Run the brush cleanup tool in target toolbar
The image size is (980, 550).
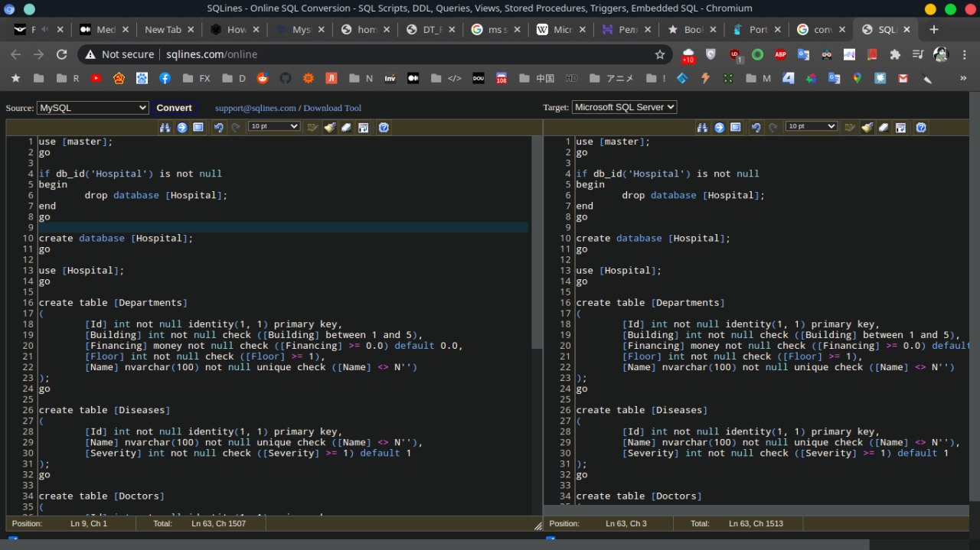867,127
